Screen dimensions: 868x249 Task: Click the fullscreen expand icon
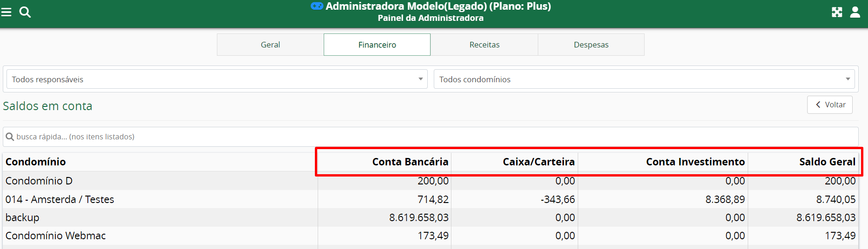[x=836, y=12]
